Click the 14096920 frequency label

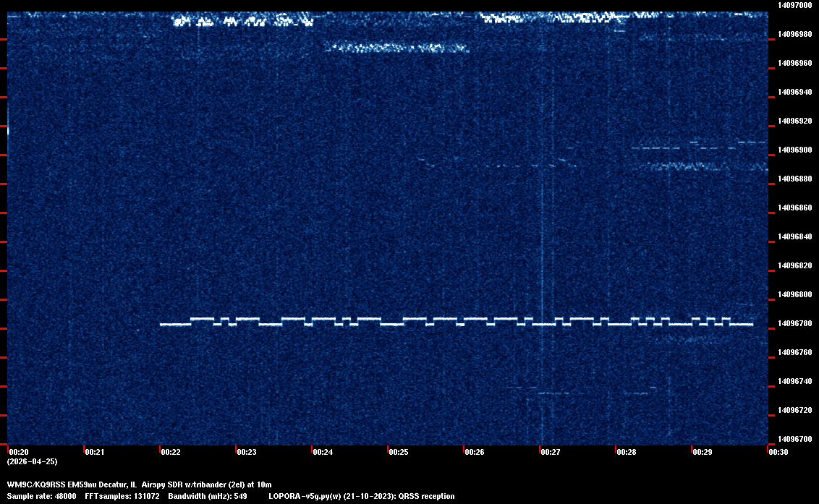pyautogui.click(x=795, y=121)
